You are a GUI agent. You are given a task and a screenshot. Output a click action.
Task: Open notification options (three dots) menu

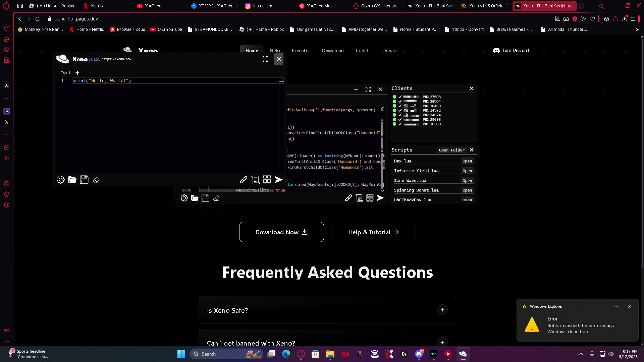(x=616, y=306)
